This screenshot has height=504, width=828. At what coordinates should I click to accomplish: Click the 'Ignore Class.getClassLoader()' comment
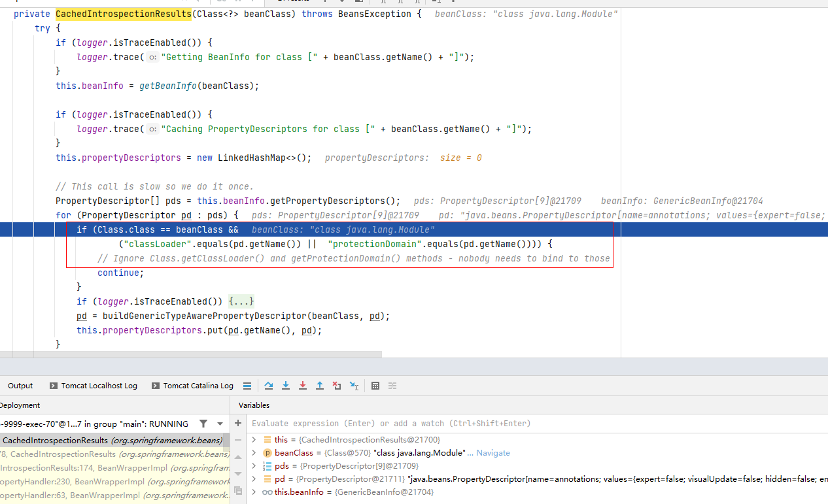click(x=353, y=258)
